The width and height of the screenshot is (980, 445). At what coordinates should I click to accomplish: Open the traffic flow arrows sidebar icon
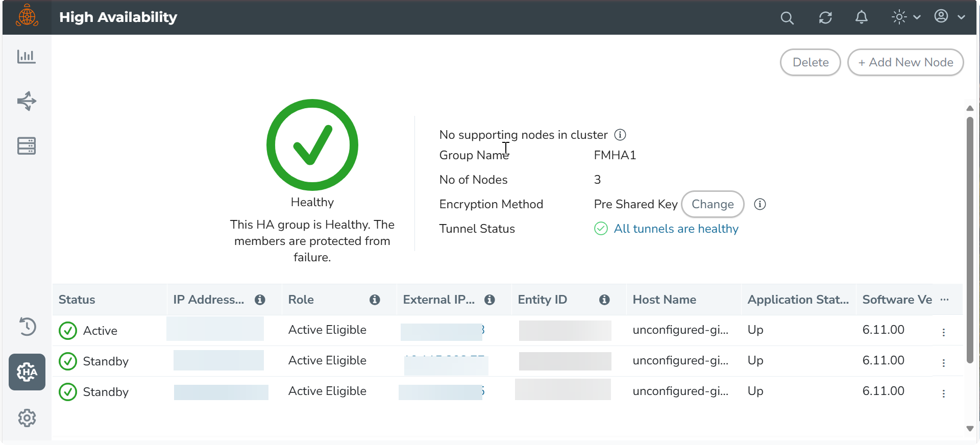point(27,101)
